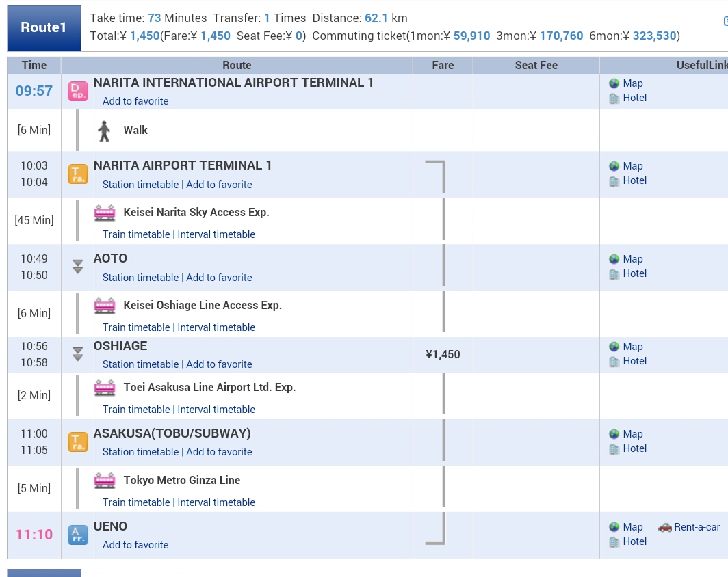This screenshot has width=728, height=577.
Task: Click the train icon for Keisei Oshiage Line Access Exp.
Action: coord(105,306)
